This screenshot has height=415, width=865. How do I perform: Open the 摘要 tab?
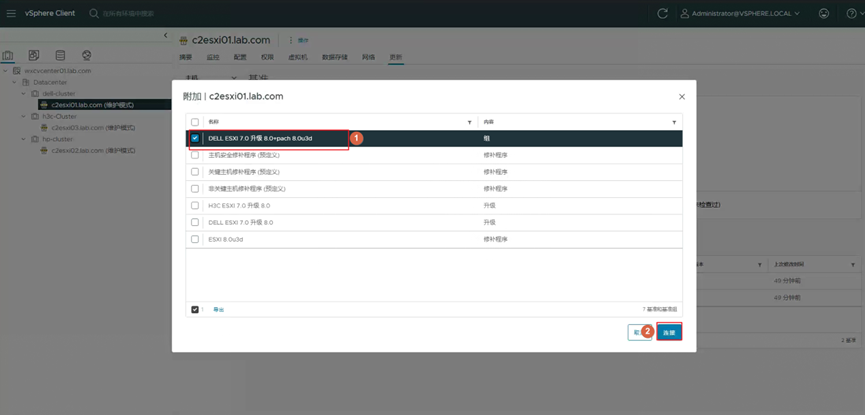(x=185, y=57)
